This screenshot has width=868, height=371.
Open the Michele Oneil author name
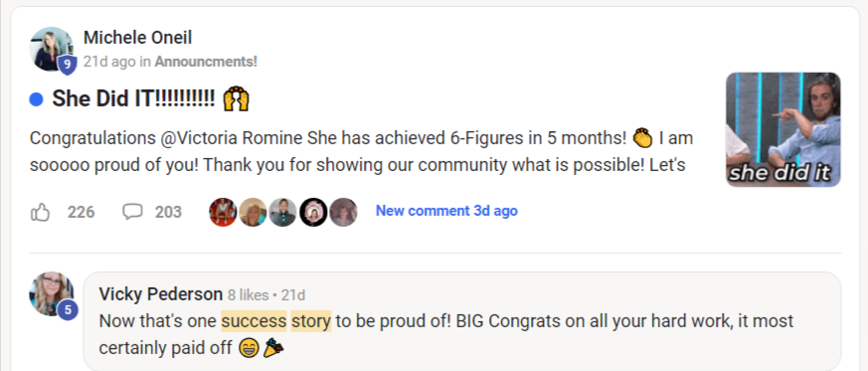[138, 38]
